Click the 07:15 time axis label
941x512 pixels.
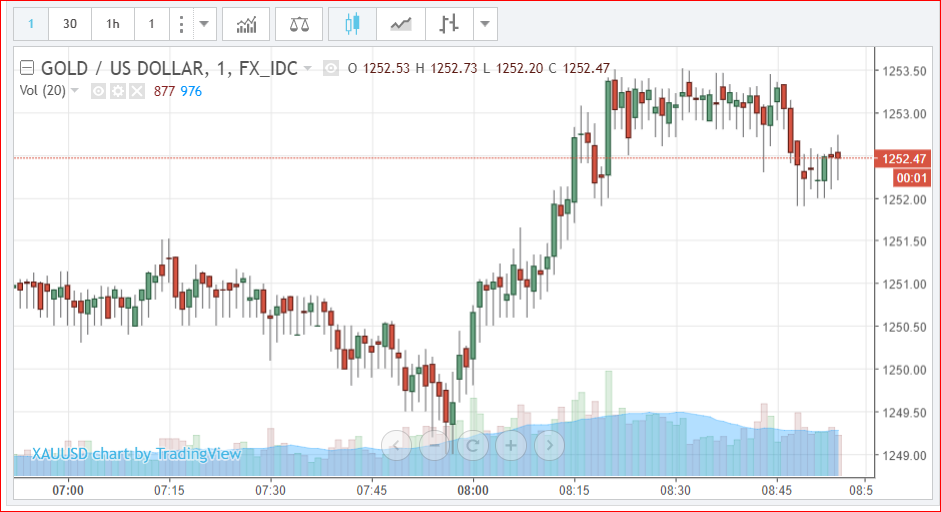[x=169, y=490]
